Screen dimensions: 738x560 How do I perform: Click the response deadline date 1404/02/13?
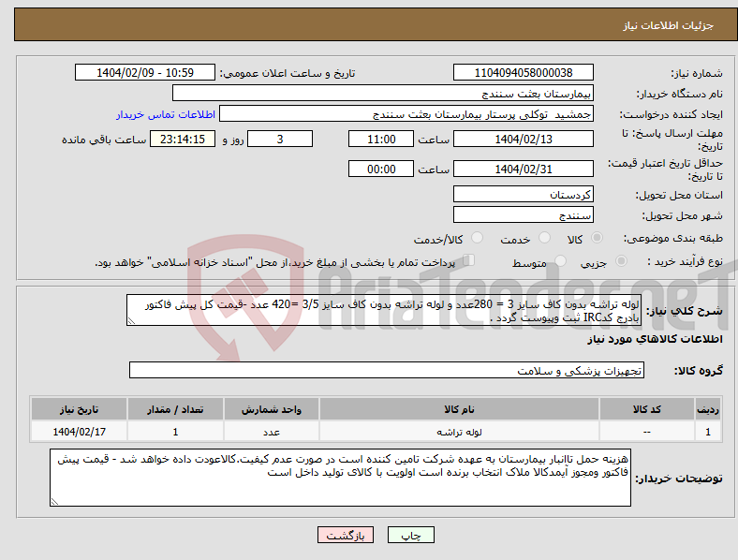tap(524, 140)
